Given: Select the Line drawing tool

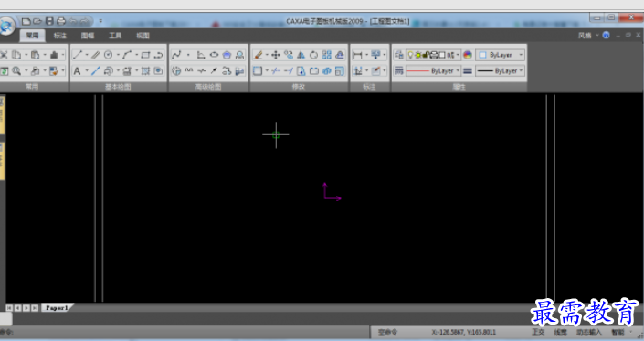Looking at the screenshot, I should pos(78,55).
